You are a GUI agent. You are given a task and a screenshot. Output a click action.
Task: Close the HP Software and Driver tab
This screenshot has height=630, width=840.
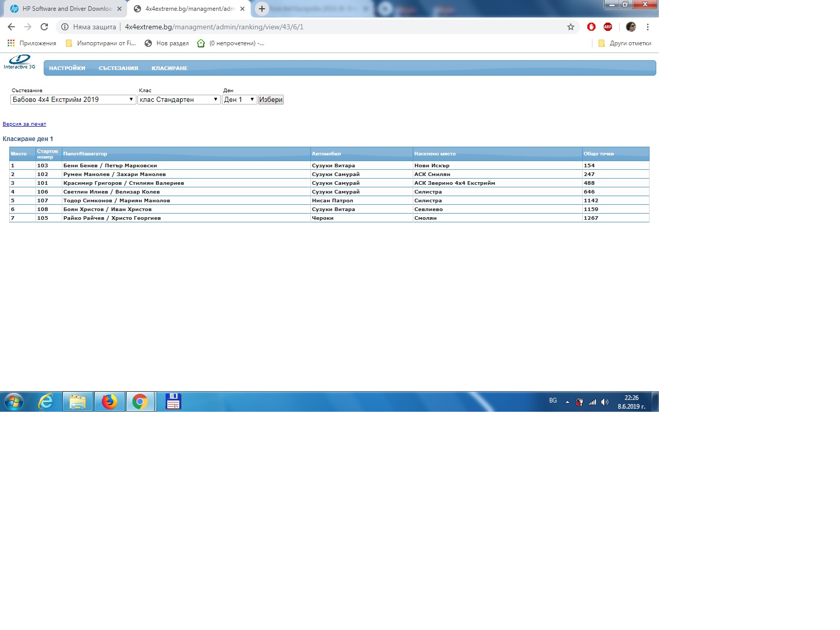(x=119, y=9)
